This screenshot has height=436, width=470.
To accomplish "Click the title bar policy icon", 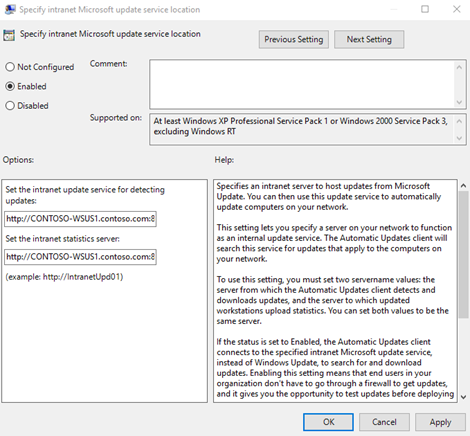I will click(10, 9).
